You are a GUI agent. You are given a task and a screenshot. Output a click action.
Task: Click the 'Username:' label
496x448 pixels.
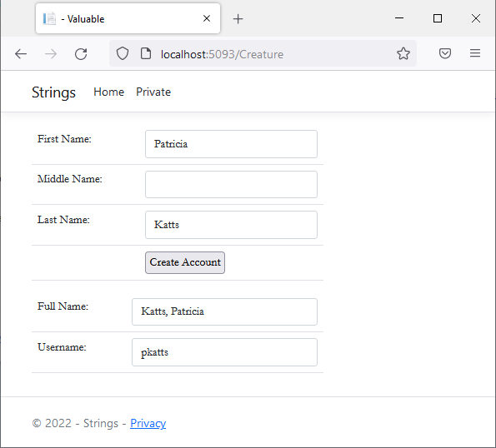pyautogui.click(x=62, y=347)
